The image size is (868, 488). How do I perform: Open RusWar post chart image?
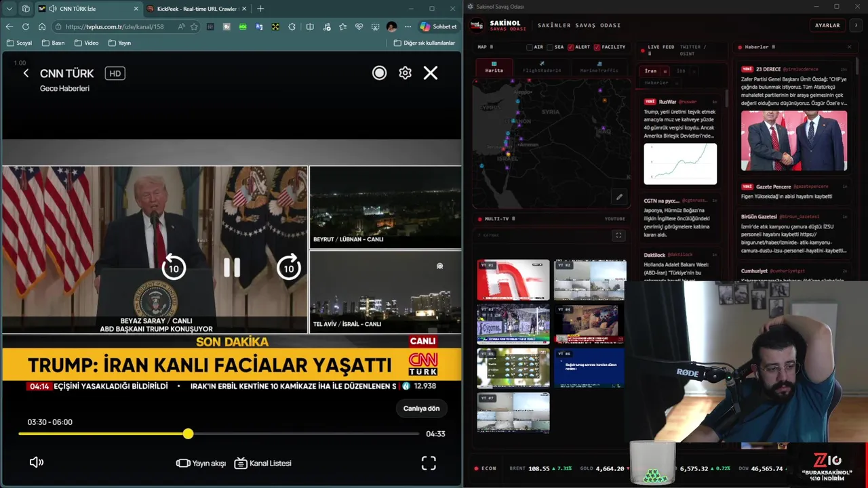point(680,163)
